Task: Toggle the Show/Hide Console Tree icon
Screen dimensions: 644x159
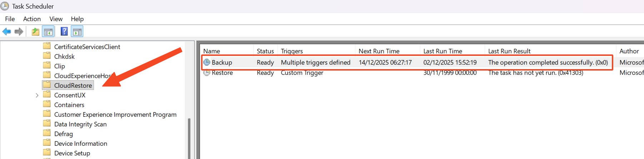Action: tap(48, 32)
